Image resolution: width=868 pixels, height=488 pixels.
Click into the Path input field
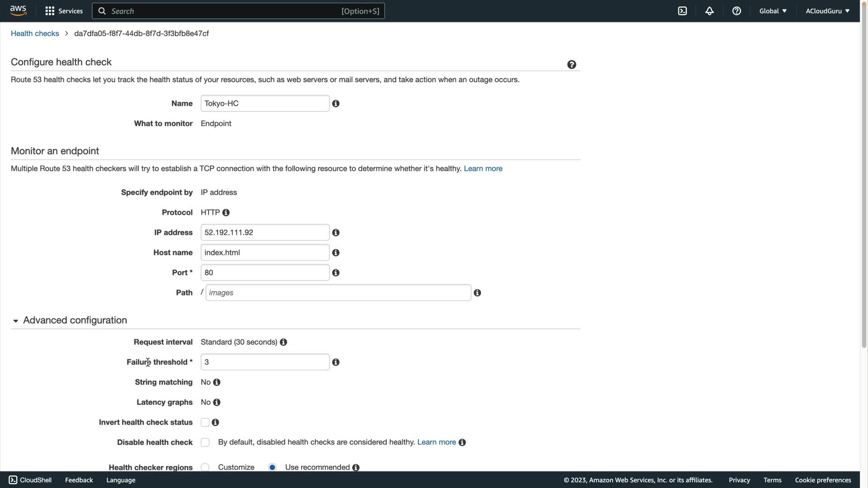338,293
